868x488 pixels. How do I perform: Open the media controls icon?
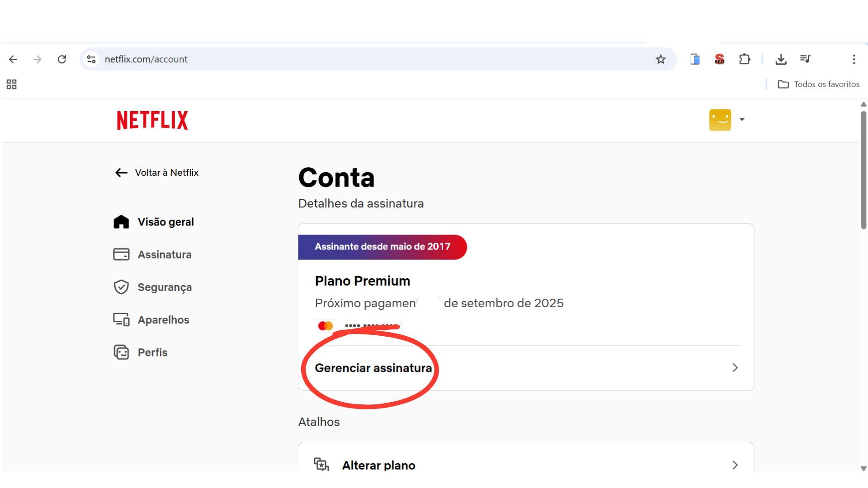pyautogui.click(x=805, y=59)
